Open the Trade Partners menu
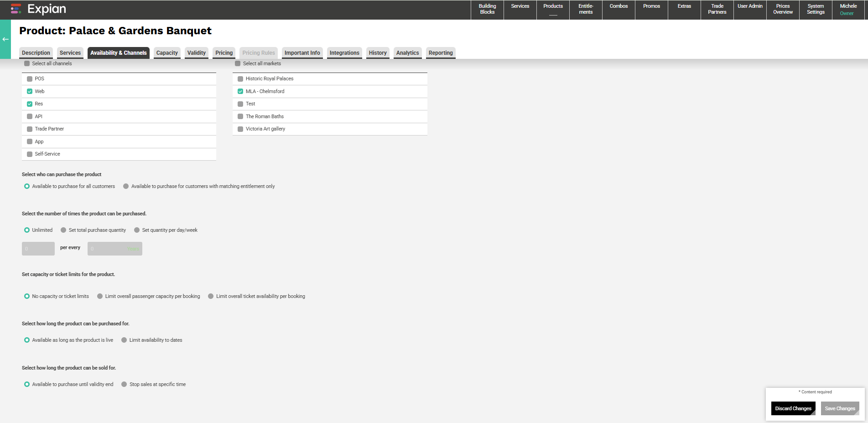The image size is (868, 423). point(717,10)
